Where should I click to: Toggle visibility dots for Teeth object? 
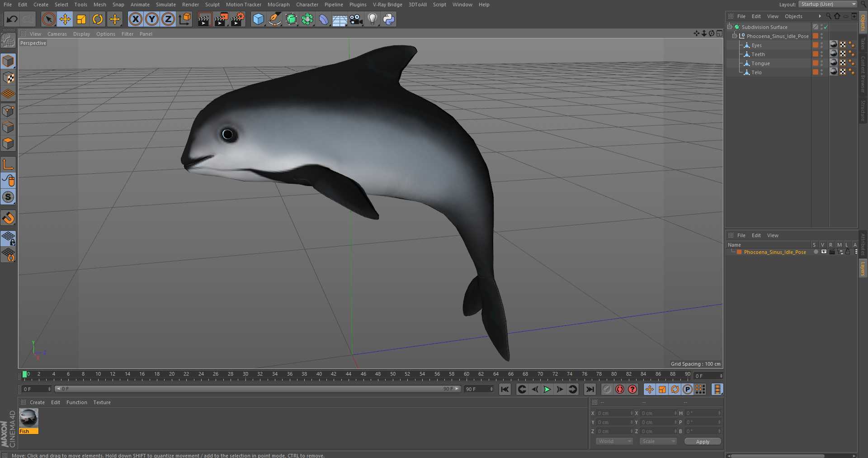821,54
